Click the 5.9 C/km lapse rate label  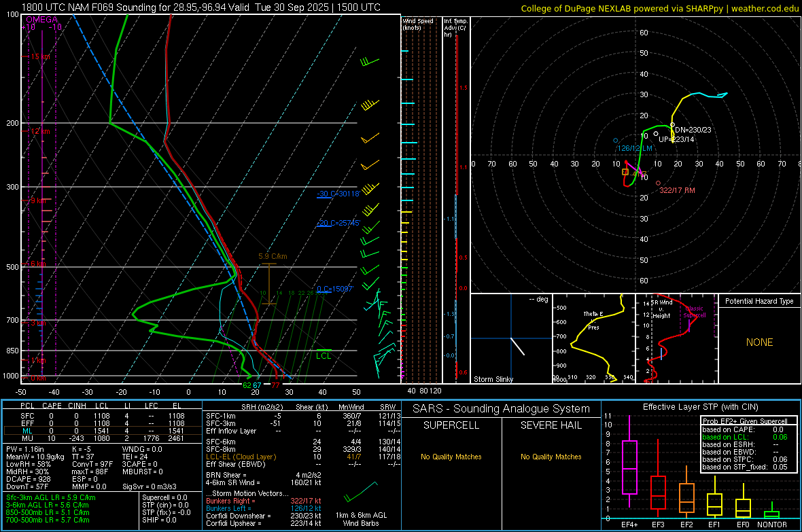(273, 256)
